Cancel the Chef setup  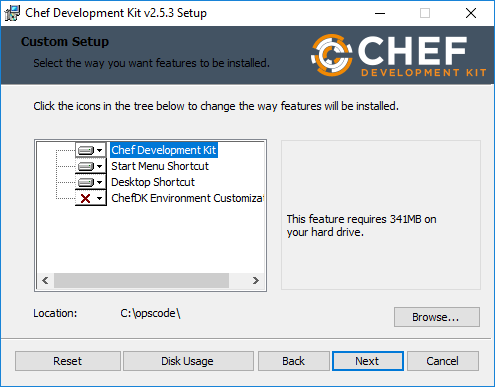443,361
